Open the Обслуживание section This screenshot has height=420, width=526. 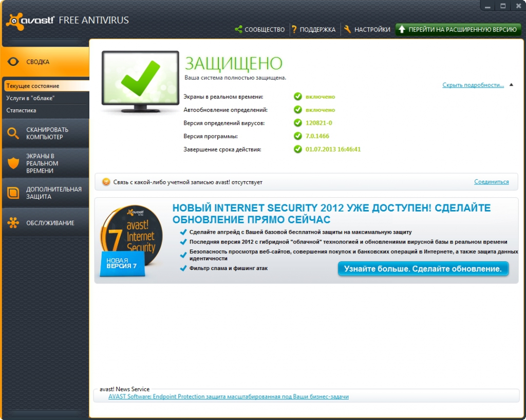45,223
